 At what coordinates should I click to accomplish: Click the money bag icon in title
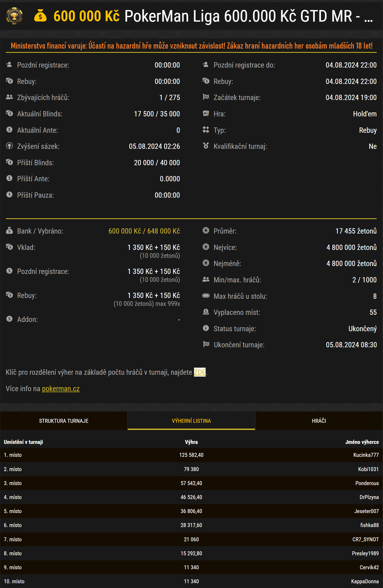pos(40,16)
